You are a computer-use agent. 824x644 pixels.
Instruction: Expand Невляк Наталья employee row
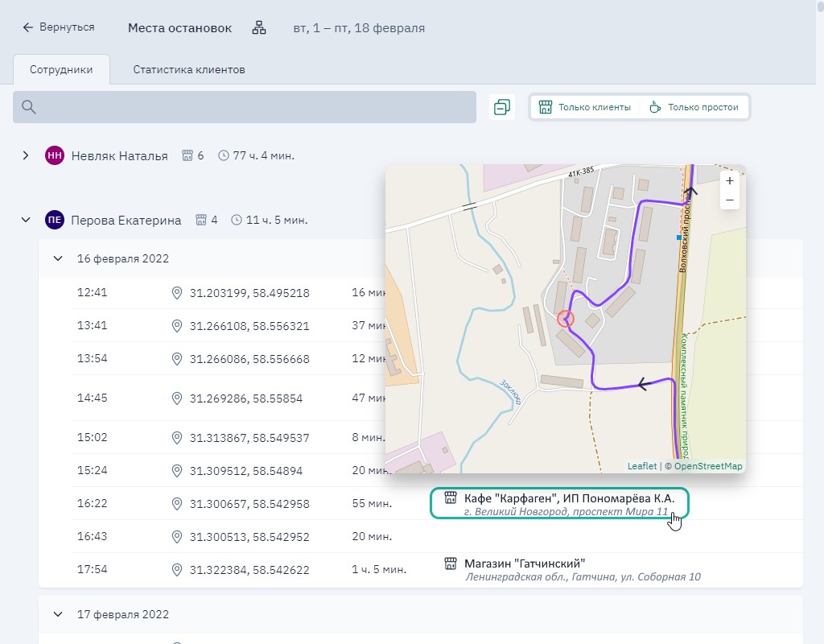pyautogui.click(x=26, y=155)
